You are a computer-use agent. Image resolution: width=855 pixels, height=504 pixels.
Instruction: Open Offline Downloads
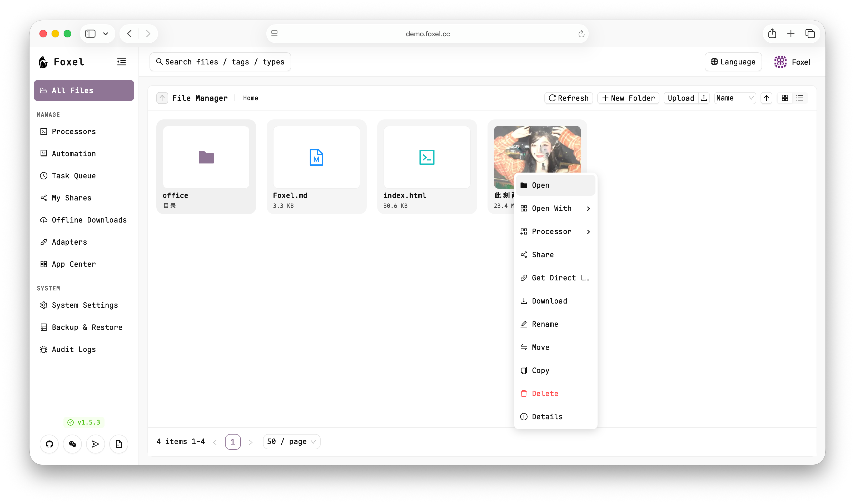pyautogui.click(x=89, y=220)
